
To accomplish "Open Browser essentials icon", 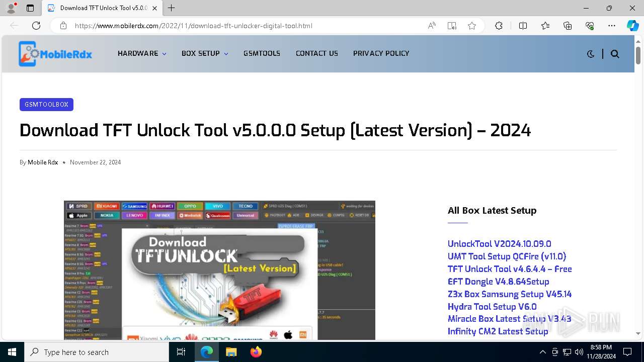I will tap(590, 26).
